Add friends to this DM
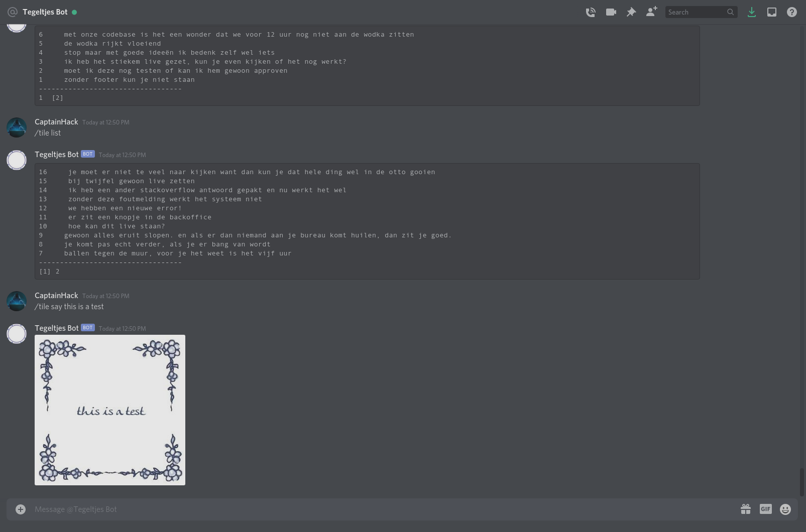The image size is (806, 532). (651, 12)
